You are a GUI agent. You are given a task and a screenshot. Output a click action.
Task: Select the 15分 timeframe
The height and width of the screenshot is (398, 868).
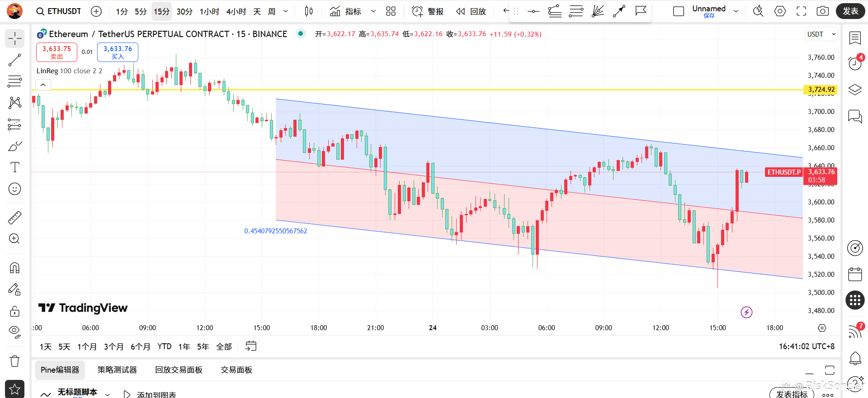pos(161,11)
